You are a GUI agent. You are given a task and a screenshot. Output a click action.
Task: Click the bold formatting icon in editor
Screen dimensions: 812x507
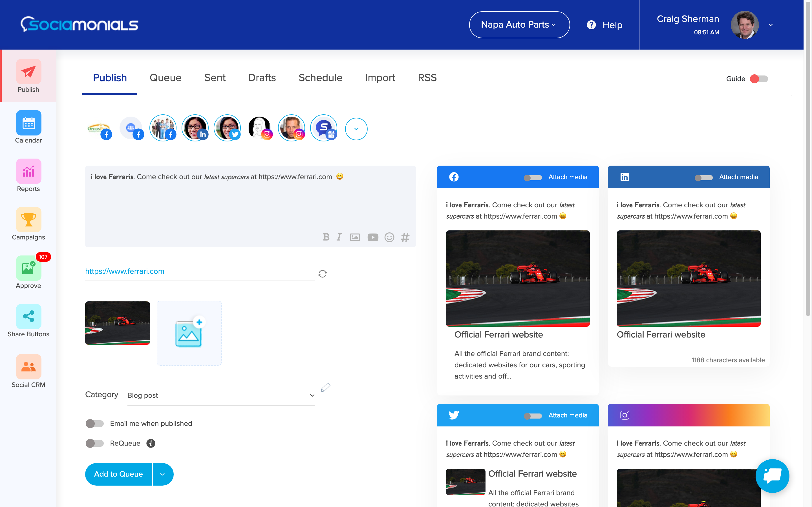coord(326,237)
